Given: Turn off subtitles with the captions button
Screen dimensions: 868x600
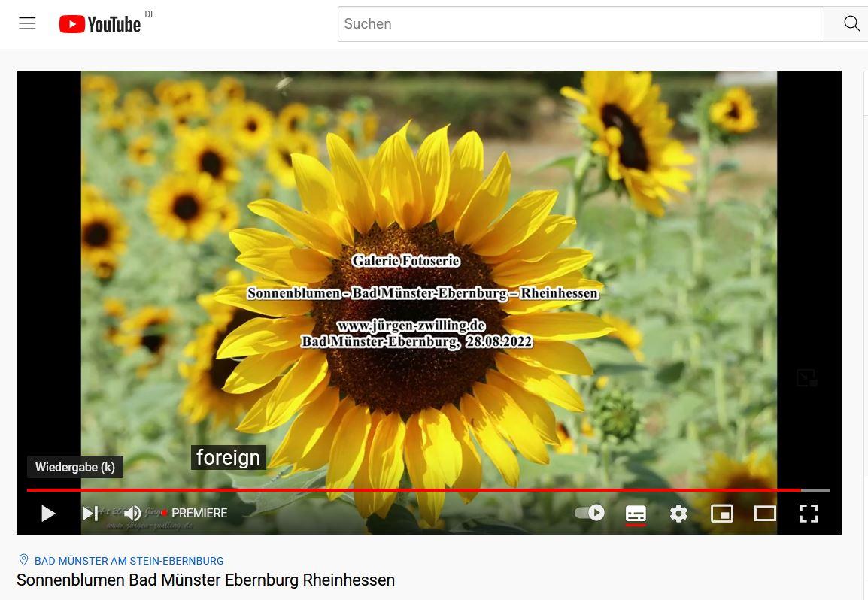Looking at the screenshot, I should pos(636,514).
